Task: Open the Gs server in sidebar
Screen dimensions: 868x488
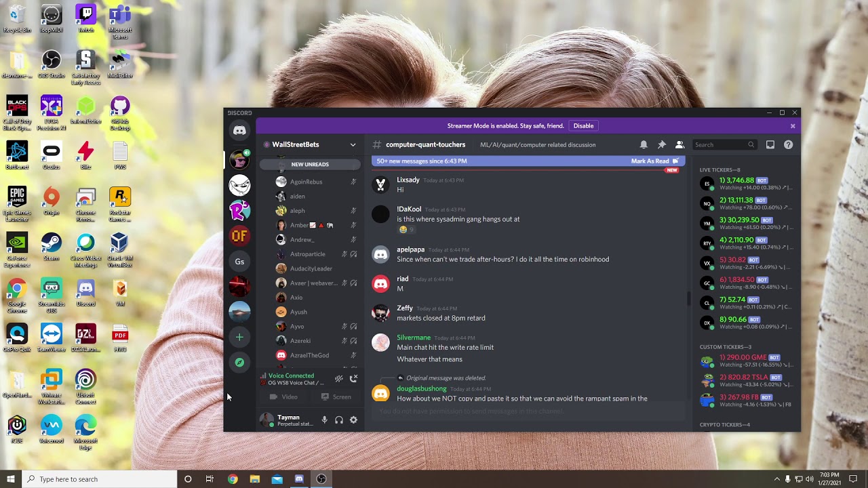Action: point(239,262)
